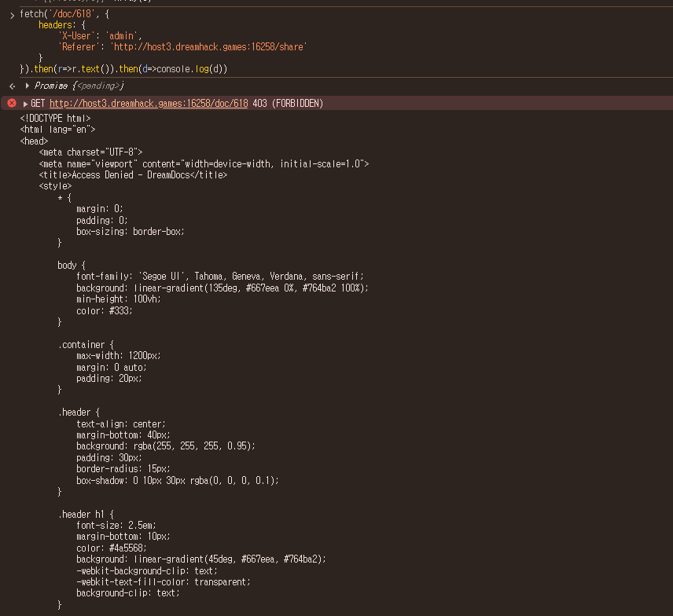
Task: Click the red error icon beside GET
Action: pos(12,104)
